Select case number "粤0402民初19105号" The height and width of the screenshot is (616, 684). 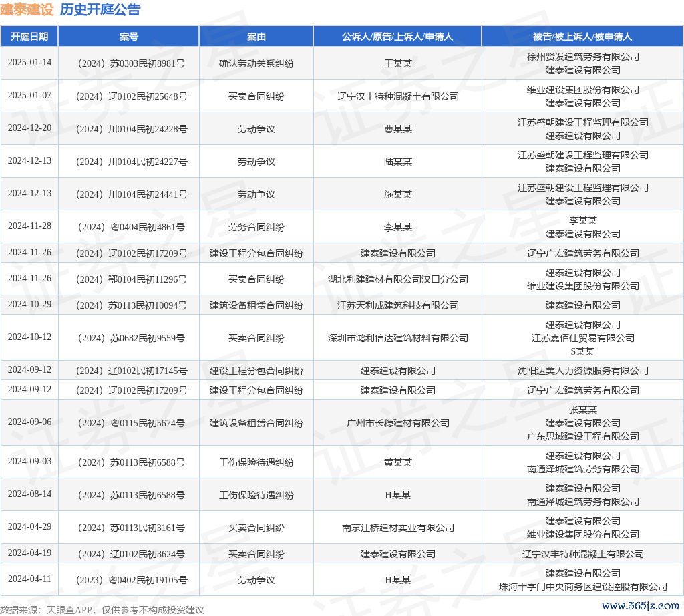[x=148, y=580]
